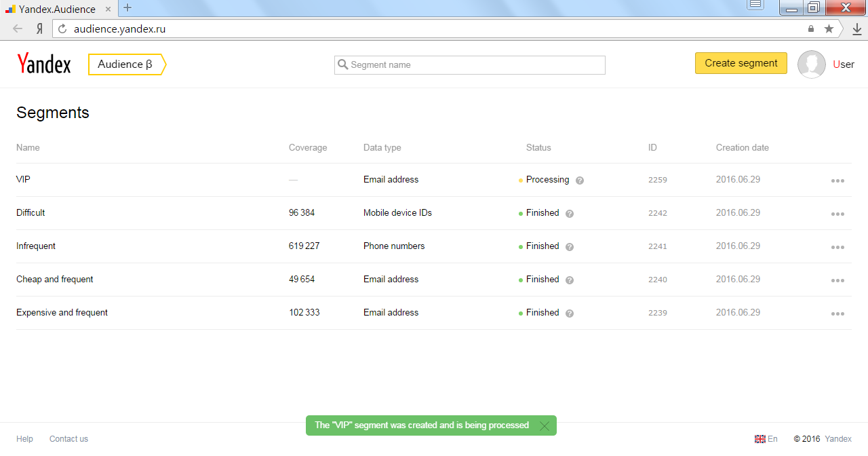Click Finished status in Infrequent row
Viewport: 868px width, 456px height.
point(542,246)
